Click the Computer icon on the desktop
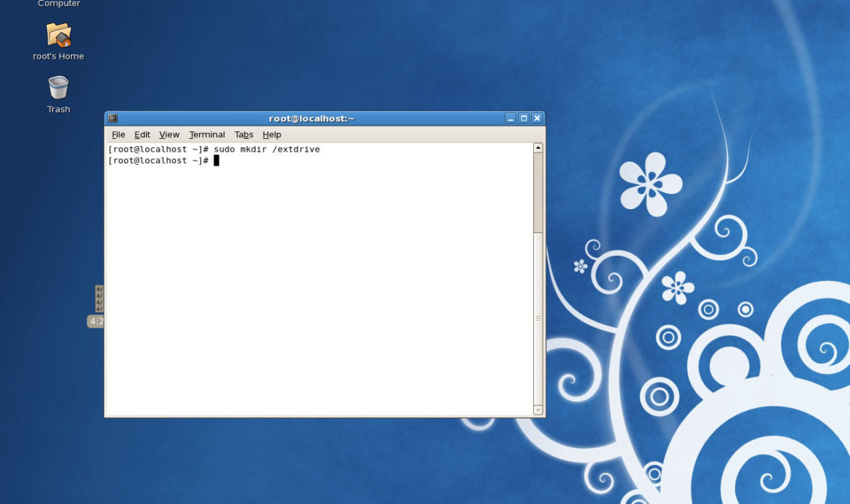Image resolution: width=850 pixels, height=504 pixels. click(x=59, y=4)
